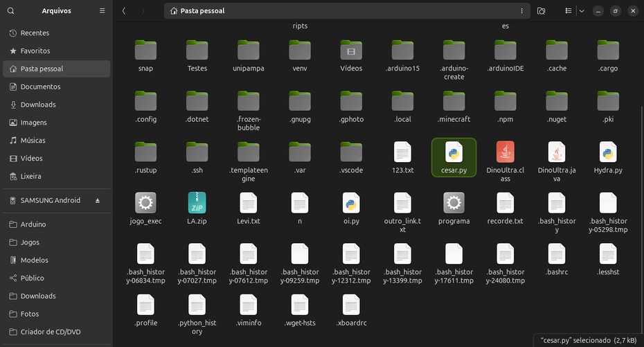Image resolution: width=644 pixels, height=347 pixels.
Task: Select the .viminfo file
Action: 249,310
